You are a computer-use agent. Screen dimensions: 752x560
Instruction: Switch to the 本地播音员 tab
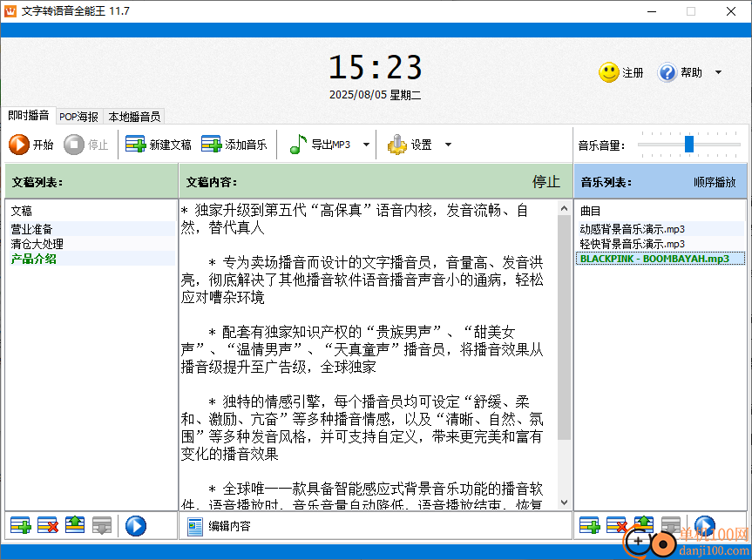coord(133,116)
